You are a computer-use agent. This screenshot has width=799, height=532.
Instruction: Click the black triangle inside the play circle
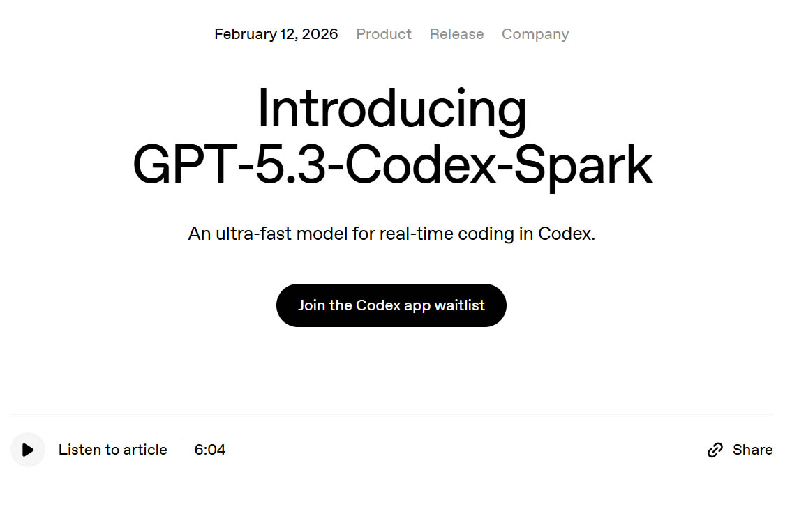(28, 450)
